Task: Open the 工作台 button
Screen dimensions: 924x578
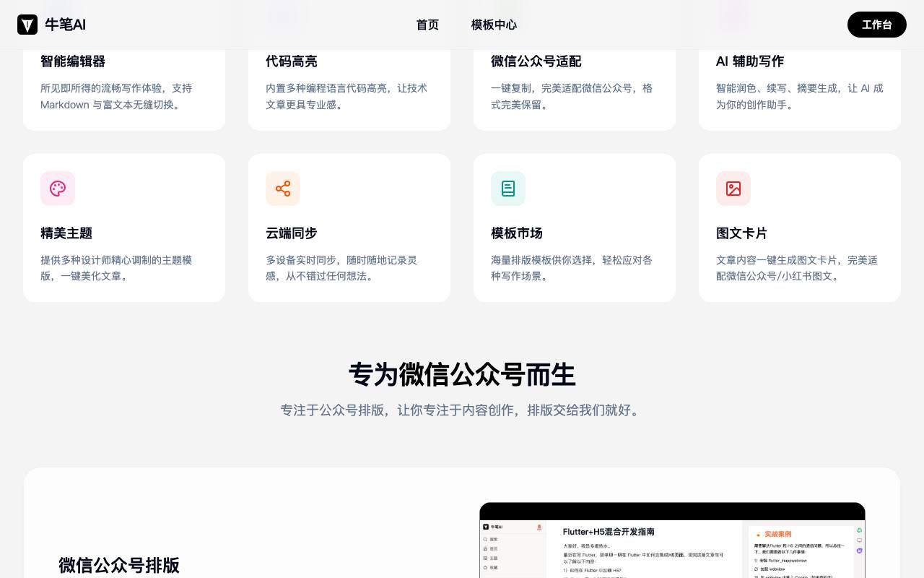Action: 877,25
